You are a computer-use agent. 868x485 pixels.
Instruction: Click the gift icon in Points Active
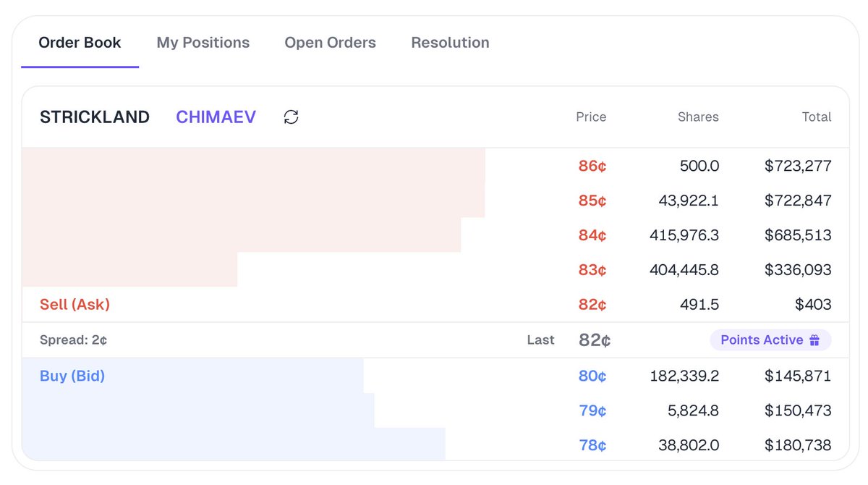[x=814, y=340]
